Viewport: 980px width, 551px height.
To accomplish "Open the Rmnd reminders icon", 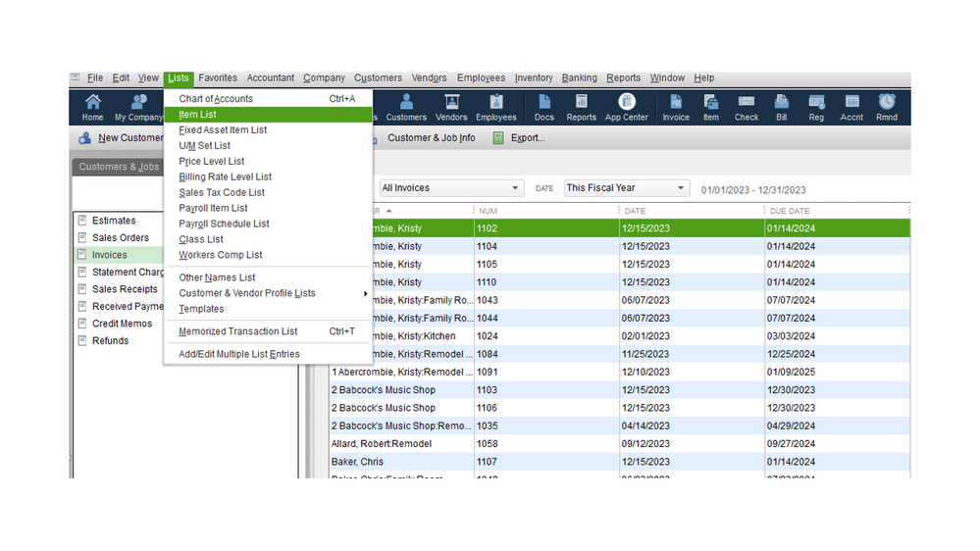I will point(886,107).
